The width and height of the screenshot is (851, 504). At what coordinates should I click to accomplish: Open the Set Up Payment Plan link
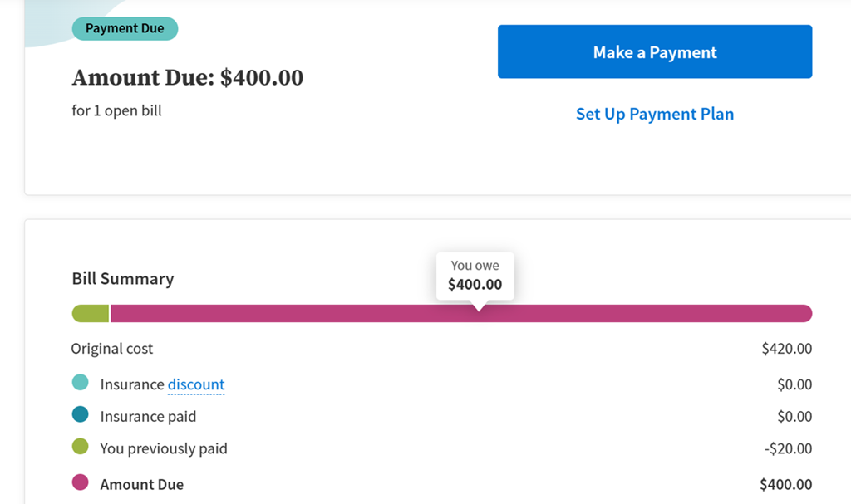pyautogui.click(x=655, y=114)
